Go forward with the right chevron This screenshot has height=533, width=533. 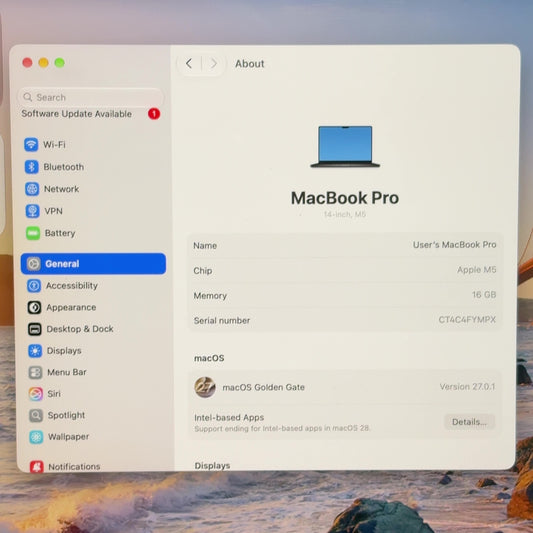(x=213, y=63)
